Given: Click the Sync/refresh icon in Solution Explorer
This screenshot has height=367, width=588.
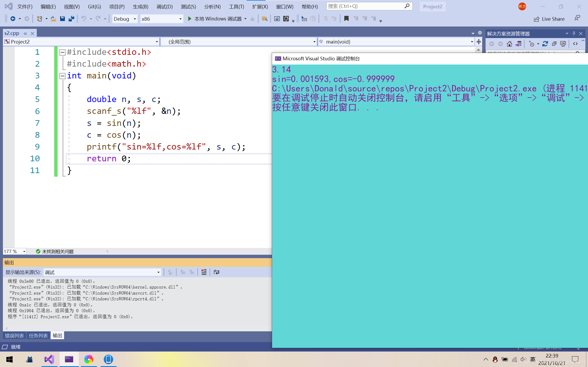Looking at the screenshot, I should [545, 44].
